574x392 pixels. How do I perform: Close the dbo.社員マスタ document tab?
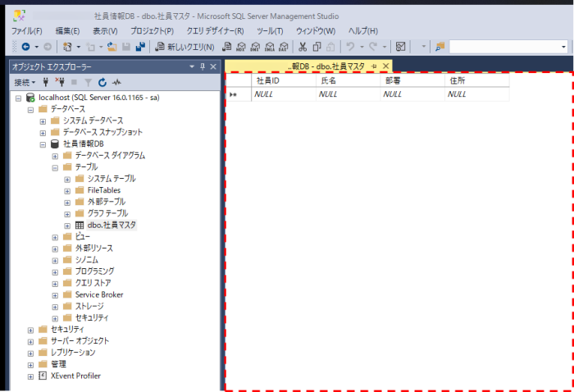pyautogui.click(x=385, y=66)
